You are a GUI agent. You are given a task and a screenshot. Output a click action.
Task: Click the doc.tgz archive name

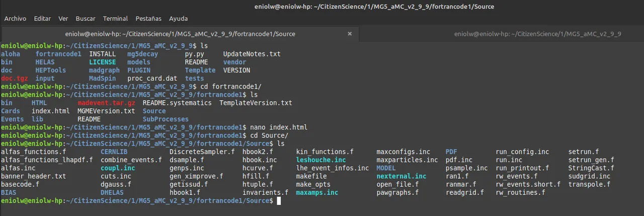[14, 78]
